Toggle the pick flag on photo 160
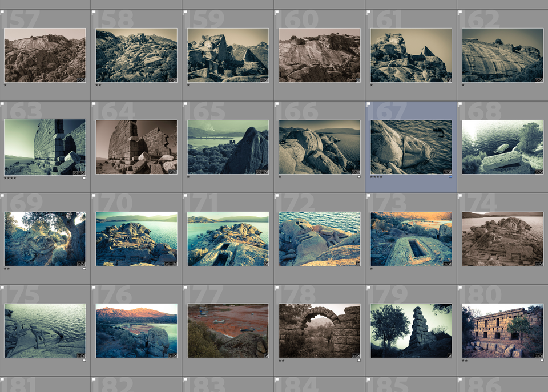Image resolution: width=548 pixels, height=392 pixels. (x=277, y=13)
